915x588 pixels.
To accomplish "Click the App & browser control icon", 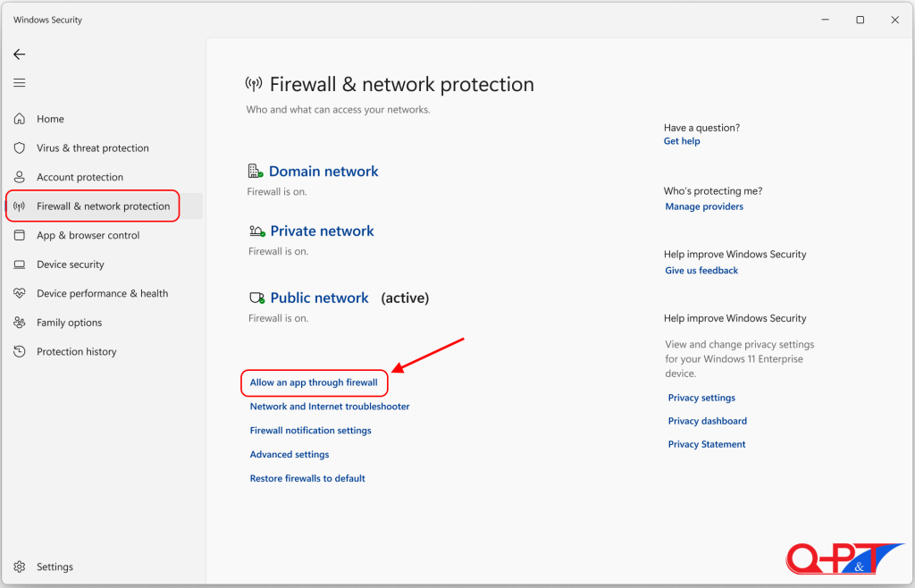I will click(20, 235).
